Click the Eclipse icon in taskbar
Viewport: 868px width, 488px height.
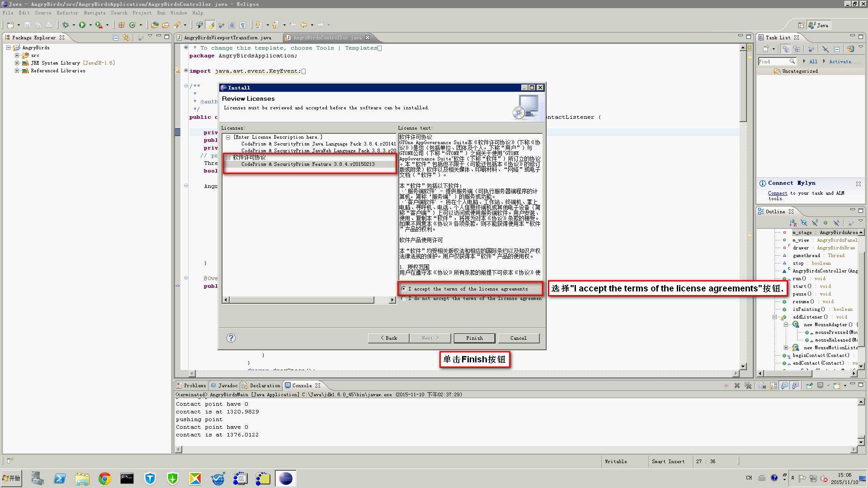click(286, 479)
